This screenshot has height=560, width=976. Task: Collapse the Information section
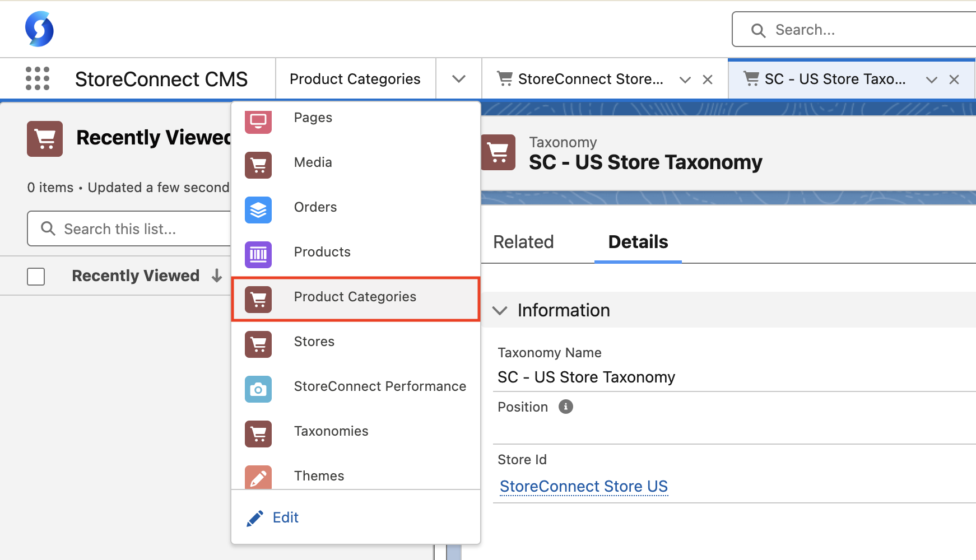[x=500, y=310]
